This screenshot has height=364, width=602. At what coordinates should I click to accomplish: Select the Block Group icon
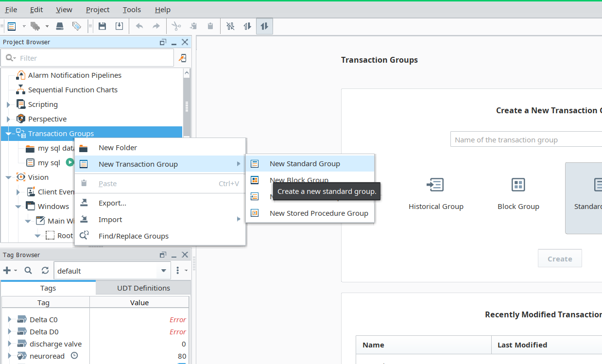pos(518,185)
